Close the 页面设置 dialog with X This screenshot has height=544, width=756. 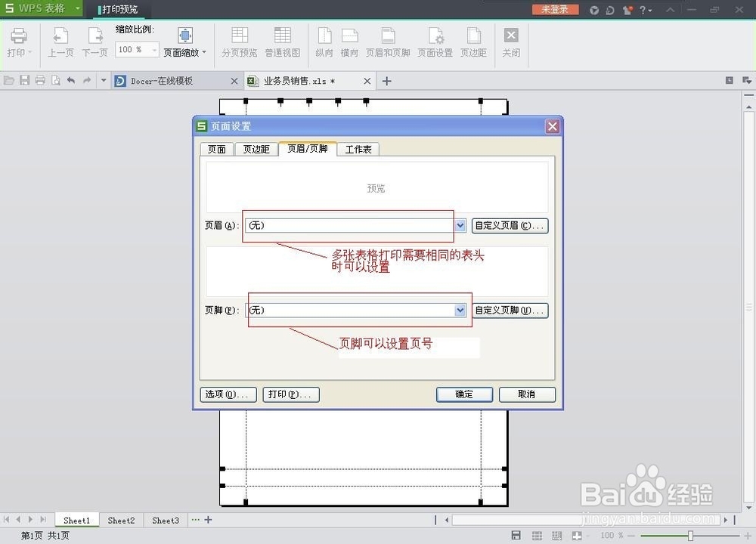pos(552,127)
